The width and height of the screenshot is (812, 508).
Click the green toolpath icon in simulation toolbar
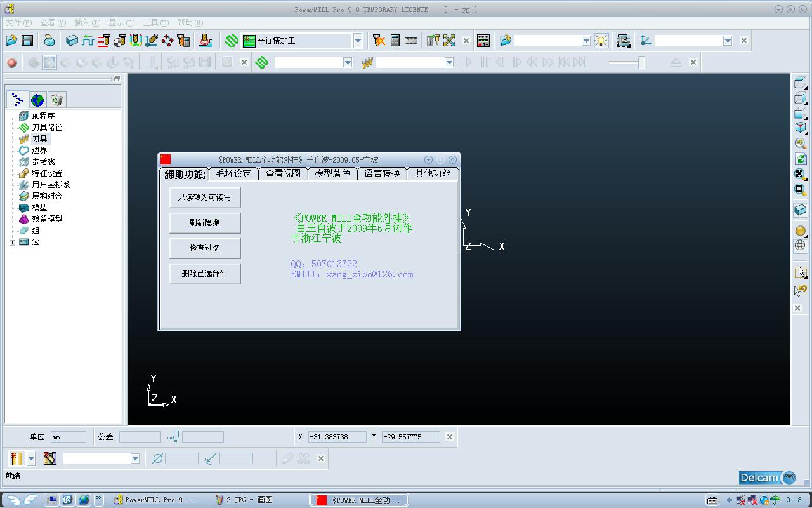[x=262, y=62]
